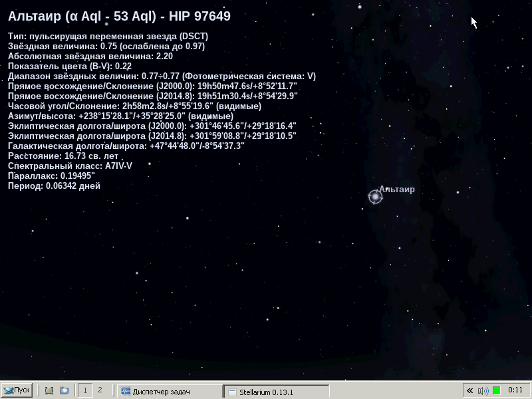This screenshot has width=532, height=399.
Task: Click the green status indicator in tray
Action: tap(496, 391)
